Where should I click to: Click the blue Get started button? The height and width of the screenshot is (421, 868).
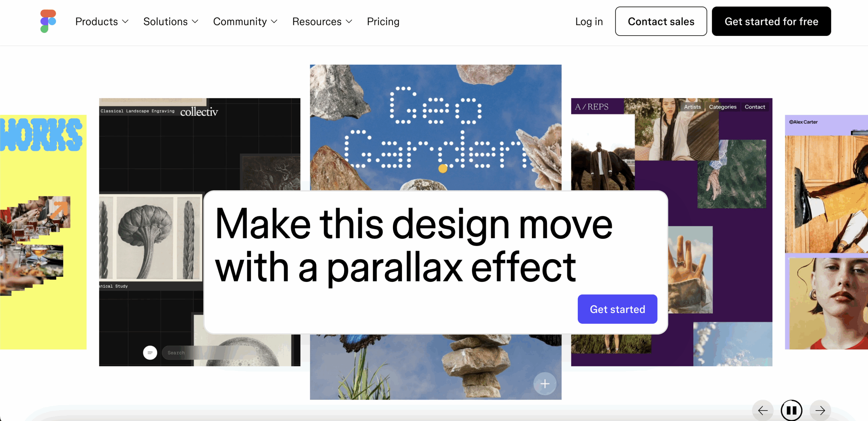pyautogui.click(x=617, y=309)
